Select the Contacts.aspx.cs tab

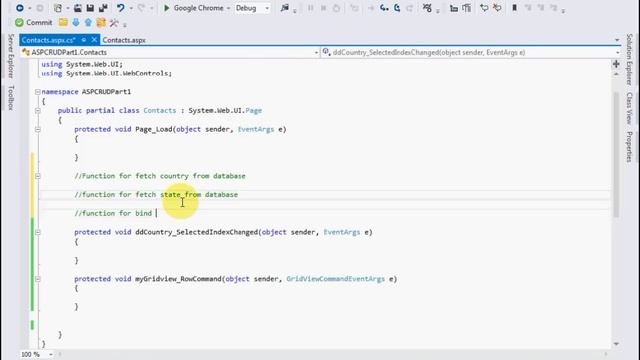pyautogui.click(x=48, y=40)
